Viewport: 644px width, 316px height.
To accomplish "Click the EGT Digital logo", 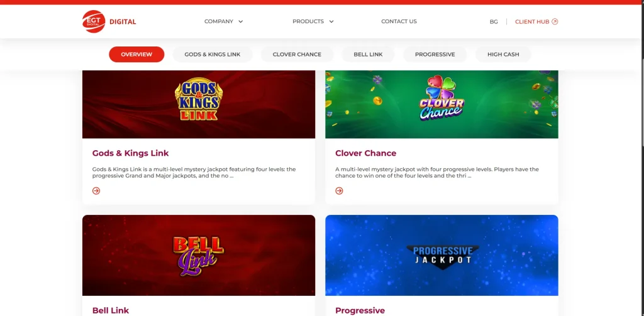I will coord(109,21).
